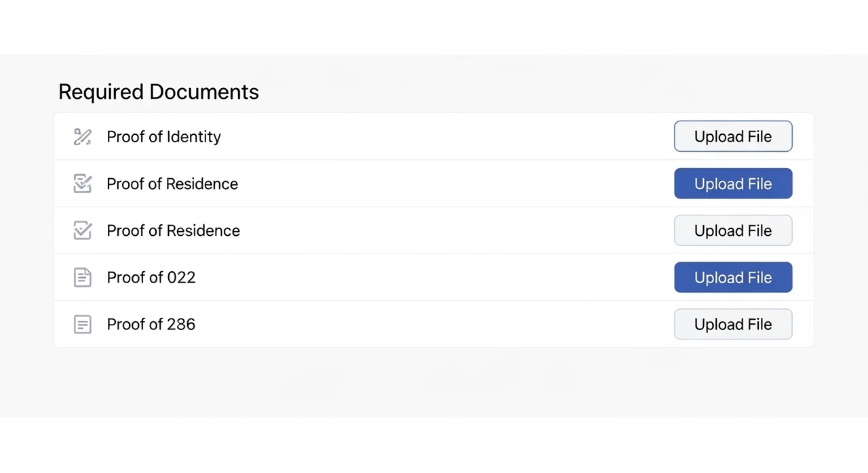
Task: Upload a file for Proof of 022
Action: pyautogui.click(x=732, y=277)
